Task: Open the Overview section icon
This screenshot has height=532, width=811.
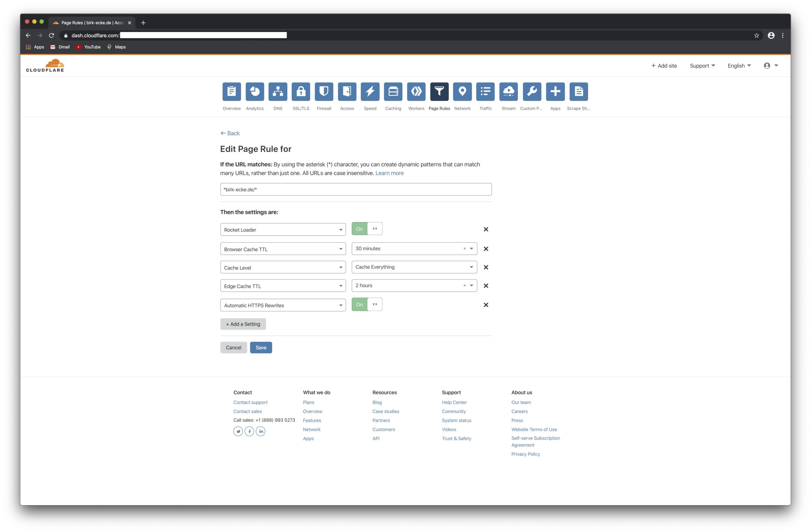Action: (x=231, y=91)
